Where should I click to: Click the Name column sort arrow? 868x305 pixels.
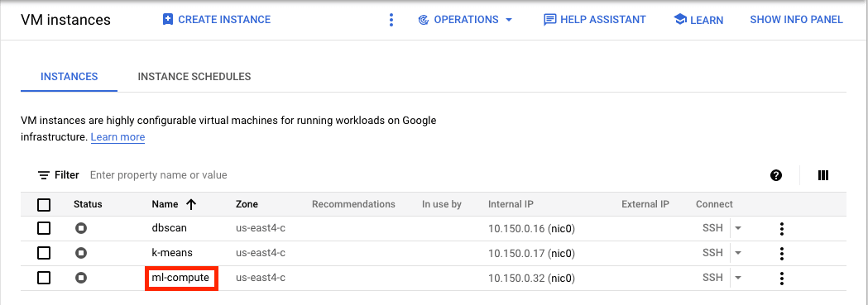(191, 204)
